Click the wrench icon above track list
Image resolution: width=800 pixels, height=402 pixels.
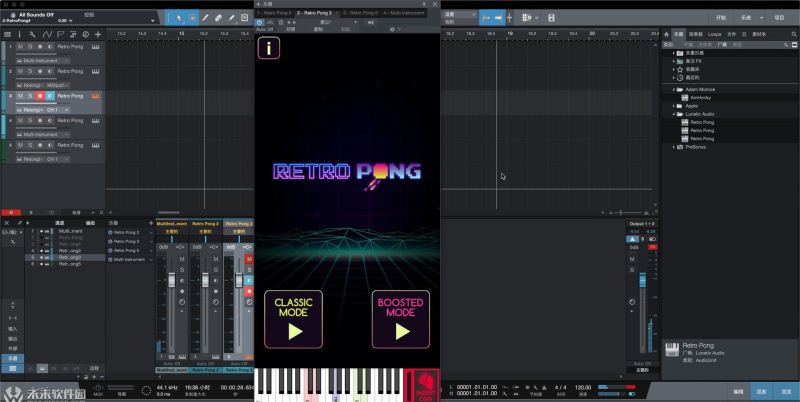[32, 35]
